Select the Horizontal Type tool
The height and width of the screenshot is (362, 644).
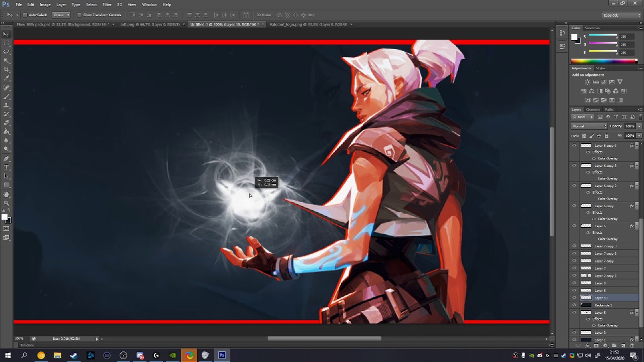point(7,167)
